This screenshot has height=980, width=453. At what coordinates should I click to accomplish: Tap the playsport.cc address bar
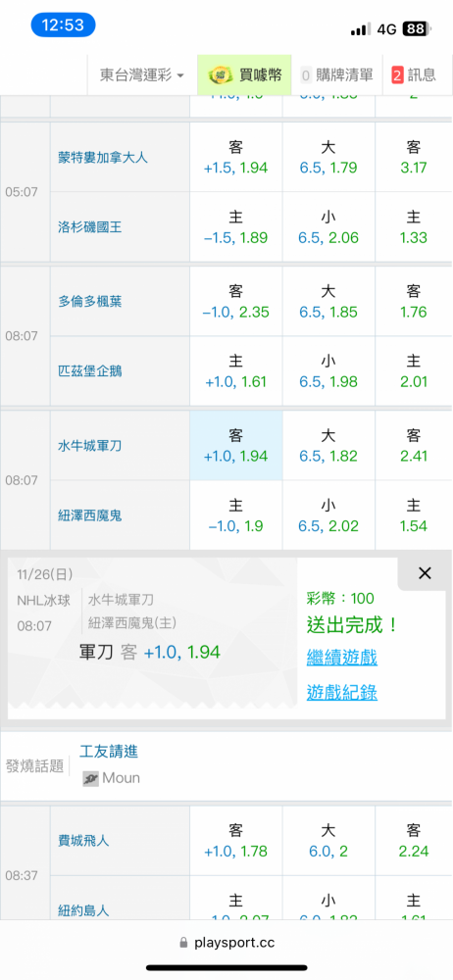pyautogui.click(x=226, y=943)
